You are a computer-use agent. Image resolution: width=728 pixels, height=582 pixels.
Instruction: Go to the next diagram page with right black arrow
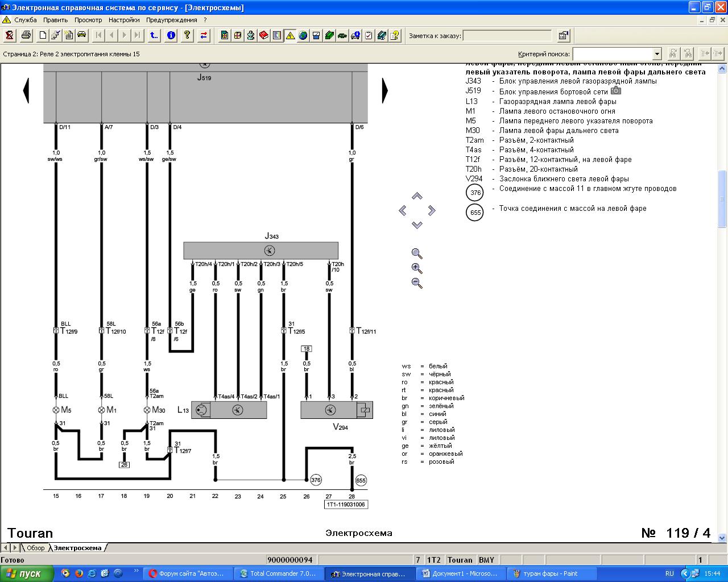pyautogui.click(x=385, y=91)
